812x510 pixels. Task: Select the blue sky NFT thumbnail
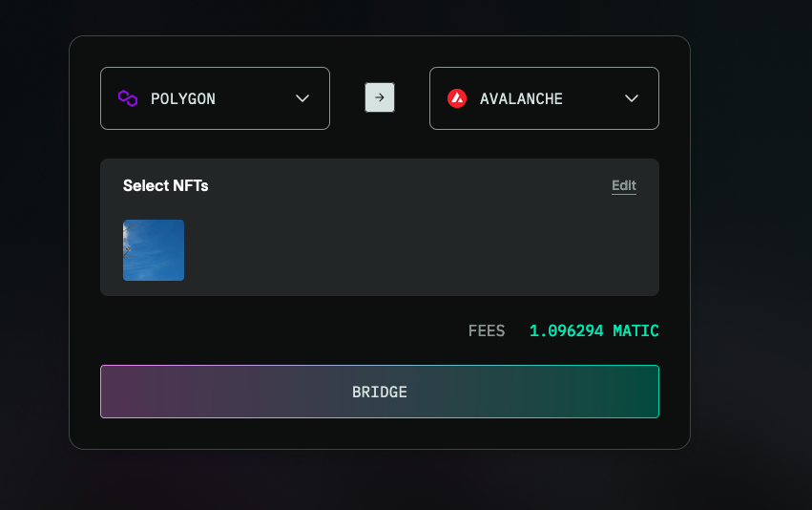154,250
